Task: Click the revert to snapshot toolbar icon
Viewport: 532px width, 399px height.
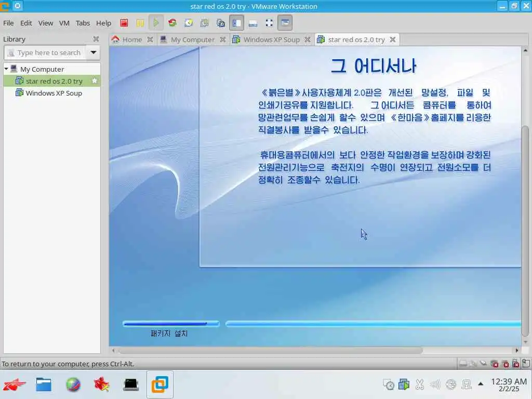Action: (204, 23)
